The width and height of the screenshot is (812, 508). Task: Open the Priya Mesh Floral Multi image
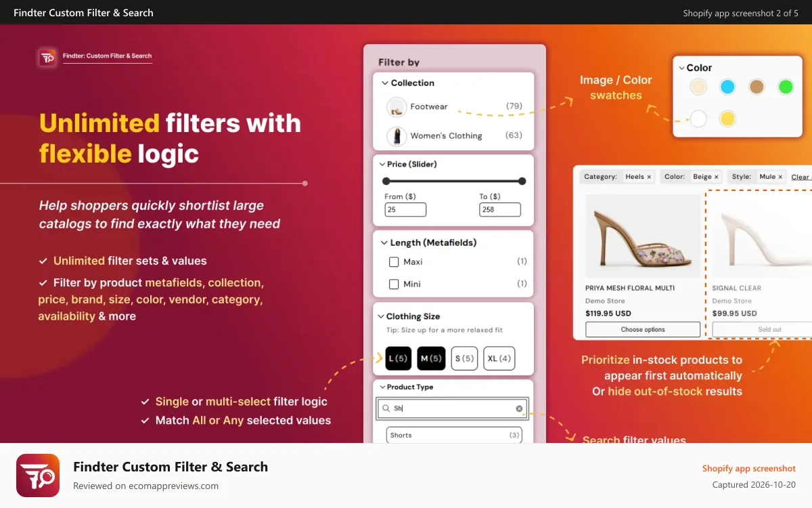click(643, 236)
